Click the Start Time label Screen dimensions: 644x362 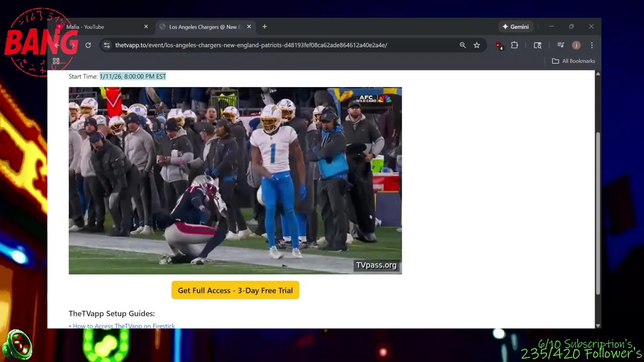click(x=83, y=76)
